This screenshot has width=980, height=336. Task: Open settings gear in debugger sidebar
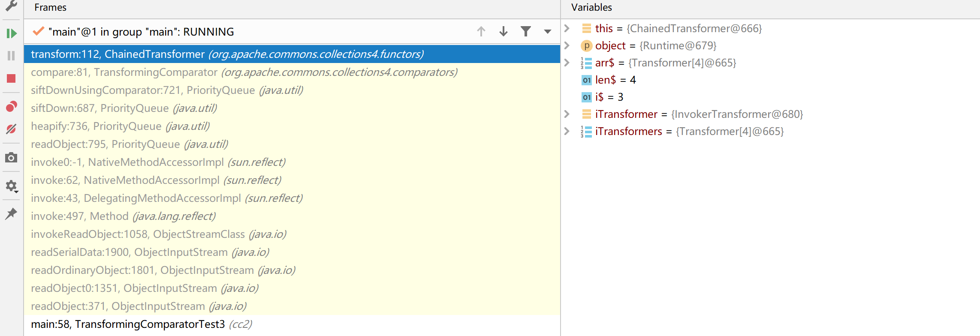tap(11, 186)
